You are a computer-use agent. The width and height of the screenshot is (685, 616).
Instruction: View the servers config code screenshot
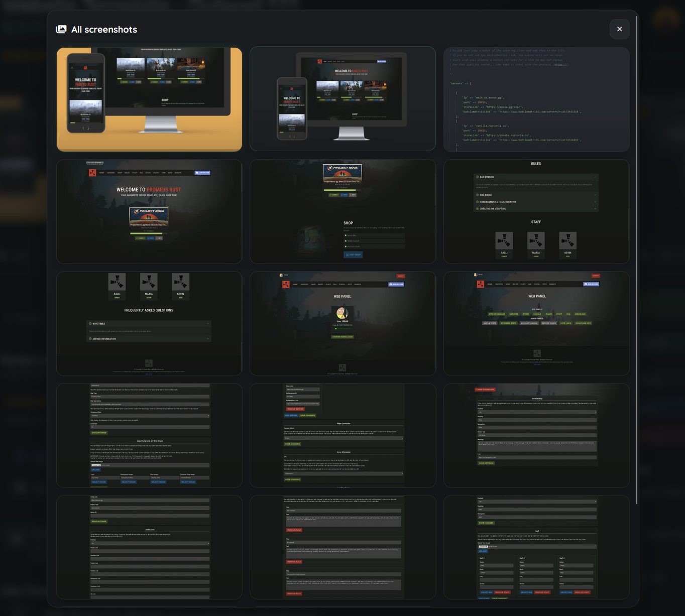coord(536,99)
